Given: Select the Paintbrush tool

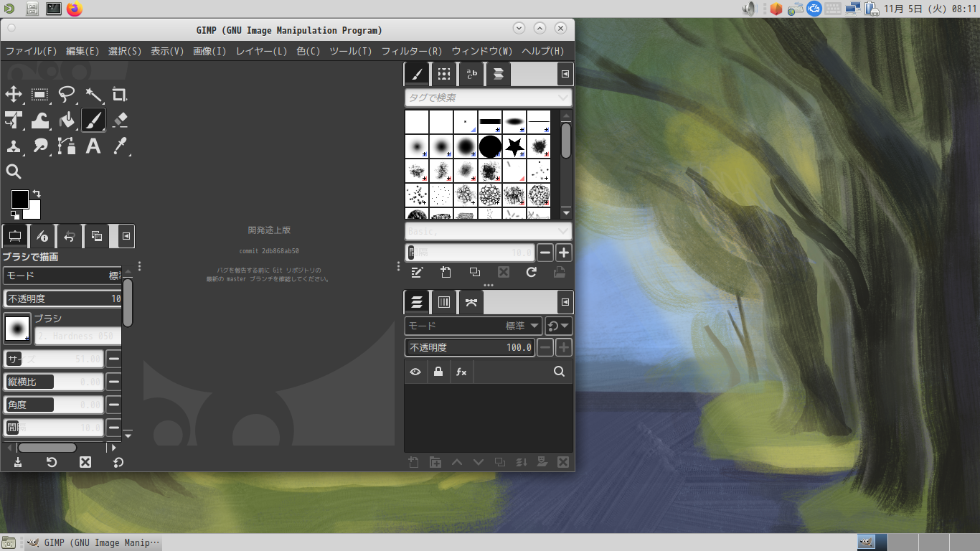Looking at the screenshot, I should click(93, 121).
